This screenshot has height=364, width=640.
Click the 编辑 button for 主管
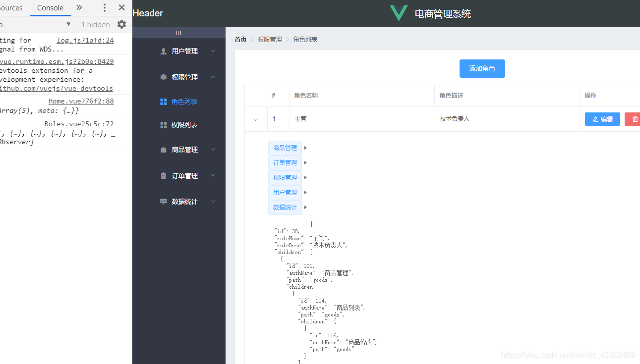click(602, 119)
